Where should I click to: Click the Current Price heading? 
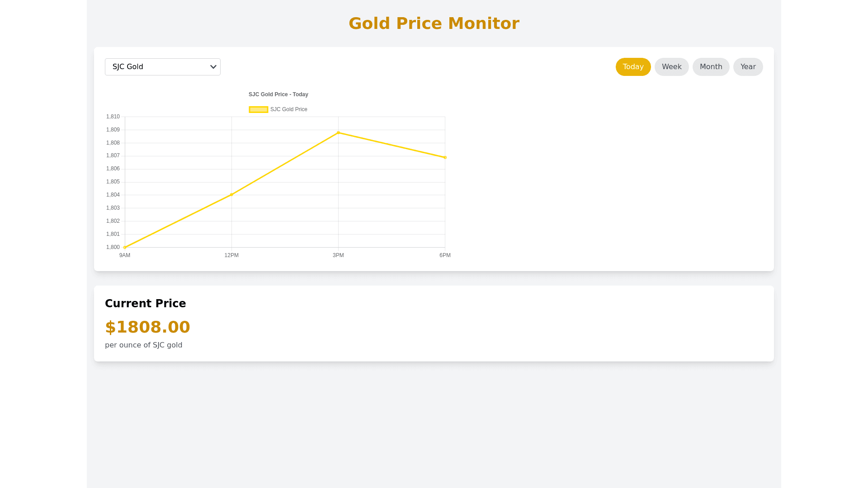pyautogui.click(x=145, y=304)
